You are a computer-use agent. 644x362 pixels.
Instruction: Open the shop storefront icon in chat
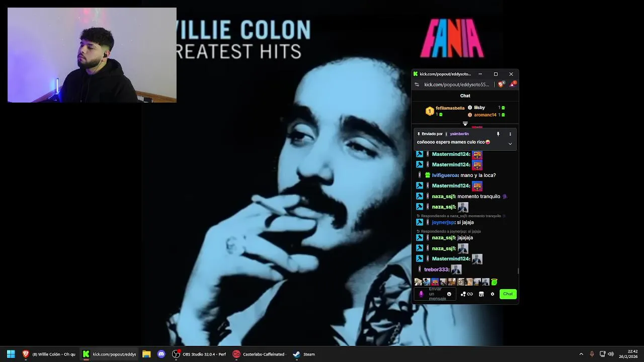pyautogui.click(x=481, y=294)
